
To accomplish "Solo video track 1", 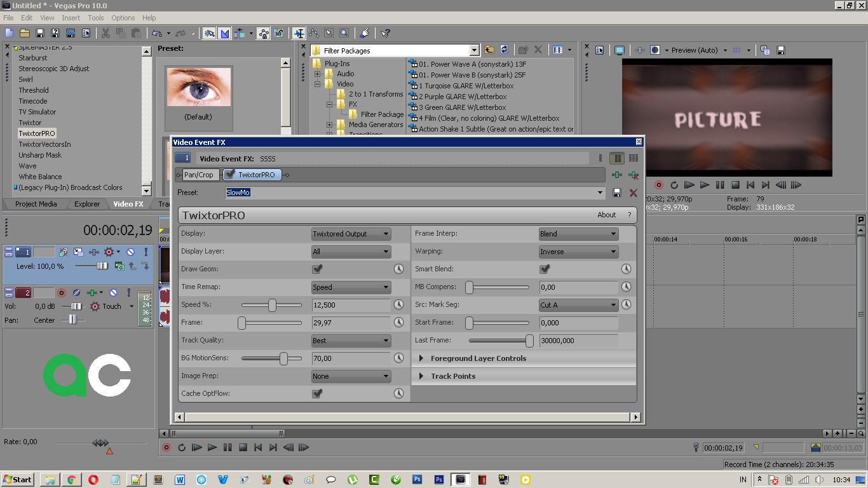I will pyautogui.click(x=146, y=252).
